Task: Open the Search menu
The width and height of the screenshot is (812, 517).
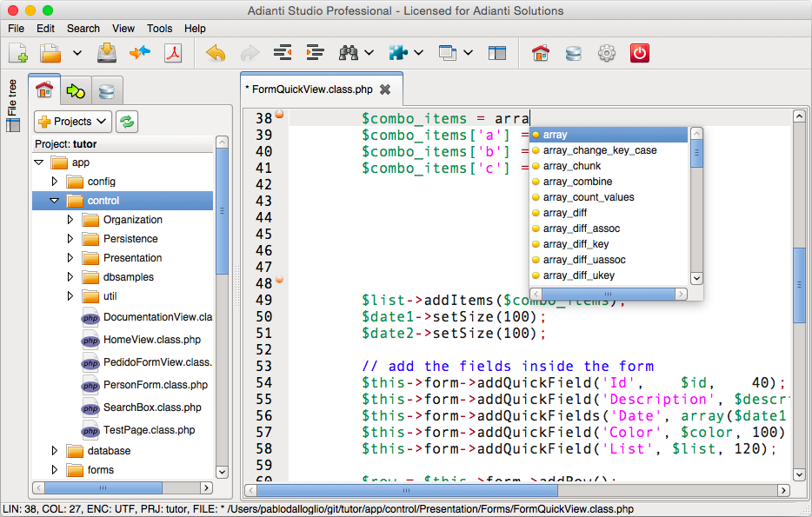Action: tap(83, 29)
